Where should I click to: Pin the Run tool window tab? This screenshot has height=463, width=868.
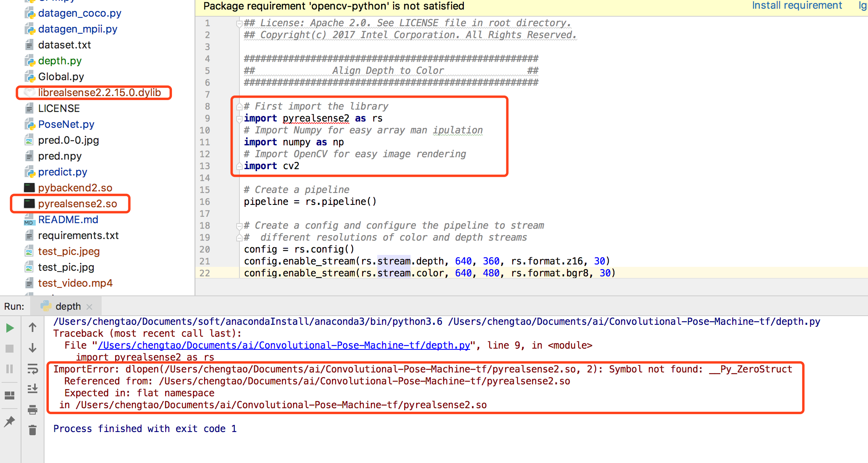(x=10, y=421)
